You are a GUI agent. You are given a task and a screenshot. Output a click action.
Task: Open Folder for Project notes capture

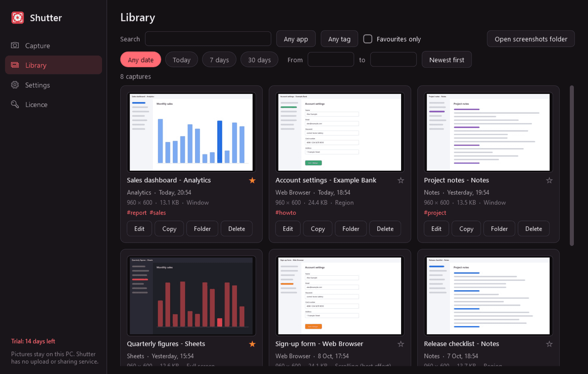[499, 229]
